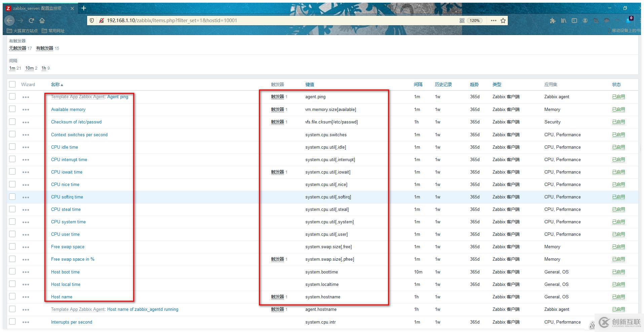This screenshot has width=644, height=332.
Task: Sort by 状态 column header
Action: coord(616,84)
